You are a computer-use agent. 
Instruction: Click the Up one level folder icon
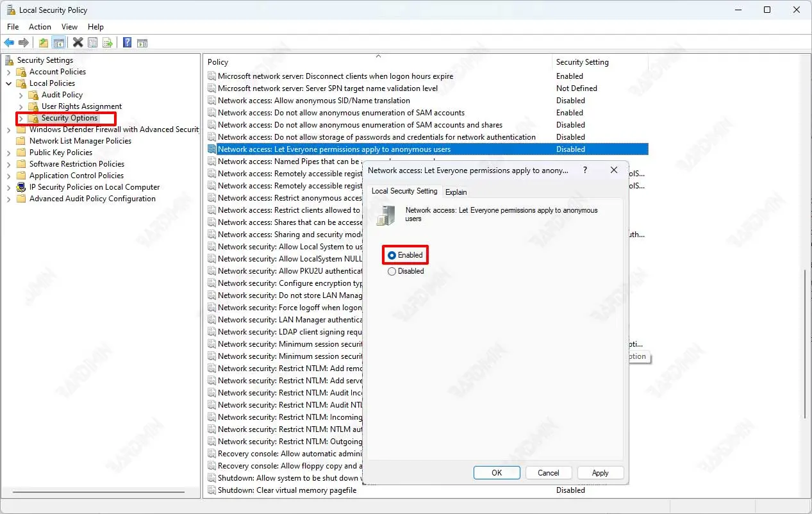(43, 43)
